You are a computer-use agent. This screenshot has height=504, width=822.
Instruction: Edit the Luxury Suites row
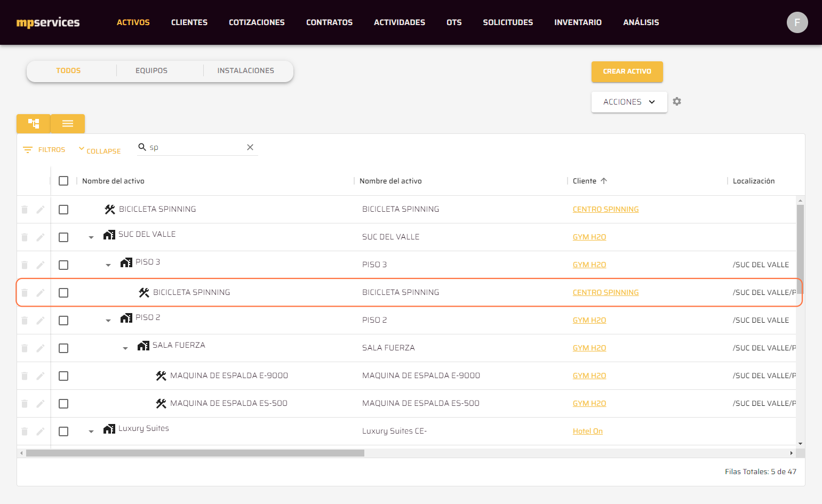(41, 431)
